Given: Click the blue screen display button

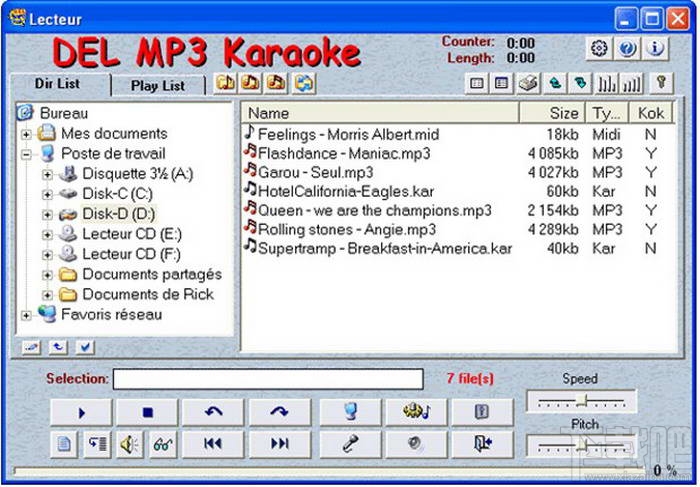Looking at the screenshot, I should [351, 412].
